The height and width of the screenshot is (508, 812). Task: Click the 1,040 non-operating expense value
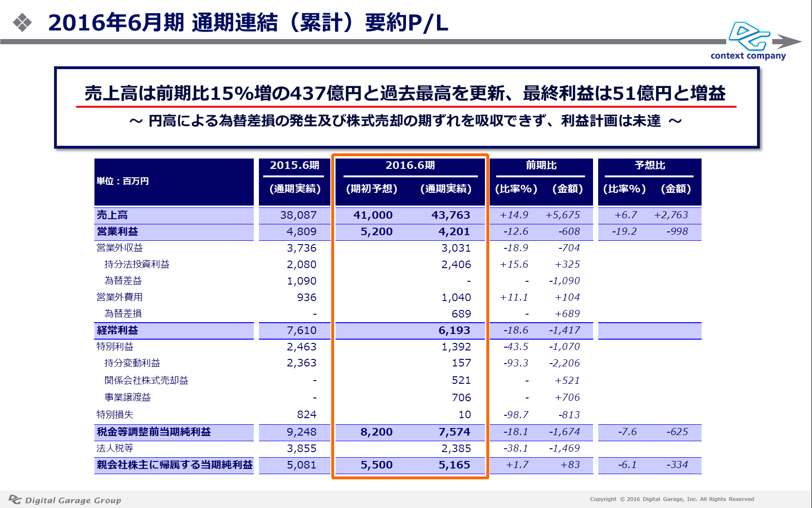(x=456, y=297)
